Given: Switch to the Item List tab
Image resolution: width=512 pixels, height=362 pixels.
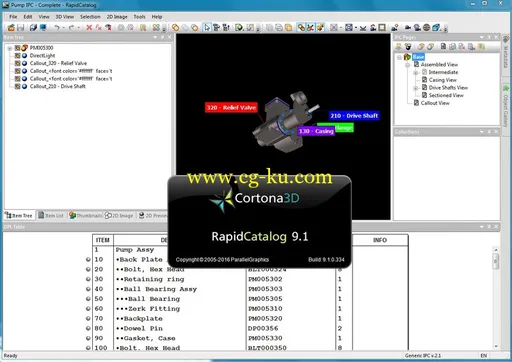Looking at the screenshot, I should tap(51, 216).
